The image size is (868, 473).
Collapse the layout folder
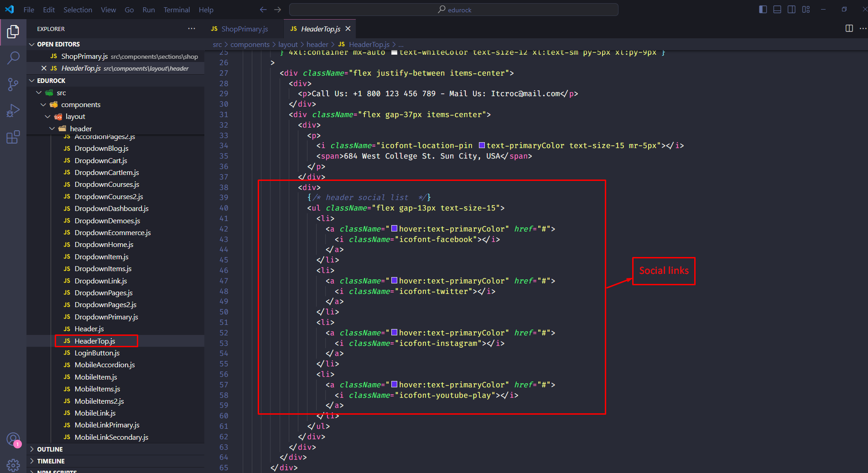[48, 117]
